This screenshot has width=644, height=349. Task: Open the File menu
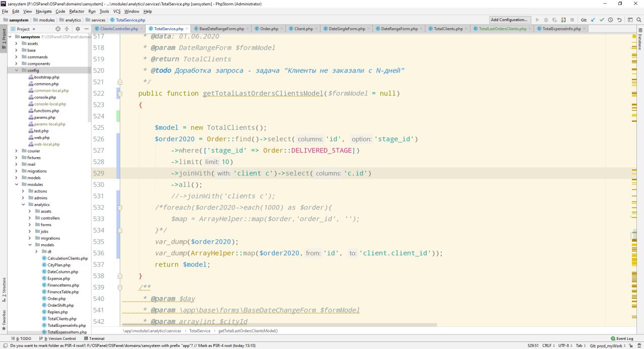tap(6, 11)
